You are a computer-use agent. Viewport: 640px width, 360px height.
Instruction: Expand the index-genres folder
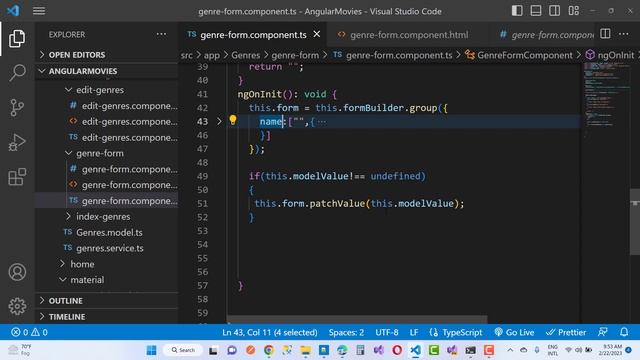tap(103, 216)
